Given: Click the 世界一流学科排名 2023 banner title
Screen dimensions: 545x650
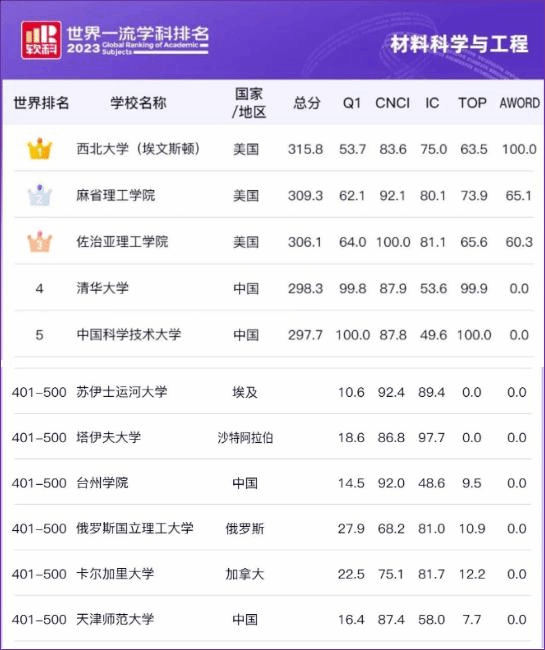Looking at the screenshot, I should coord(138,40).
